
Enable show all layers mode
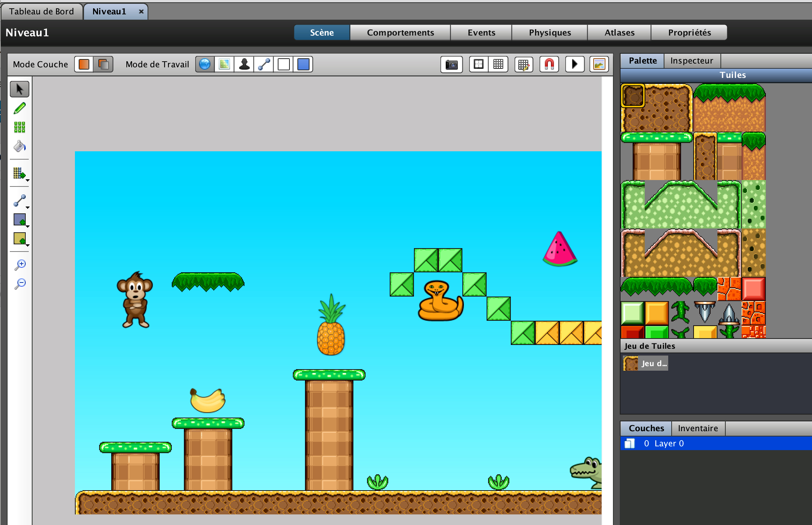[103, 64]
